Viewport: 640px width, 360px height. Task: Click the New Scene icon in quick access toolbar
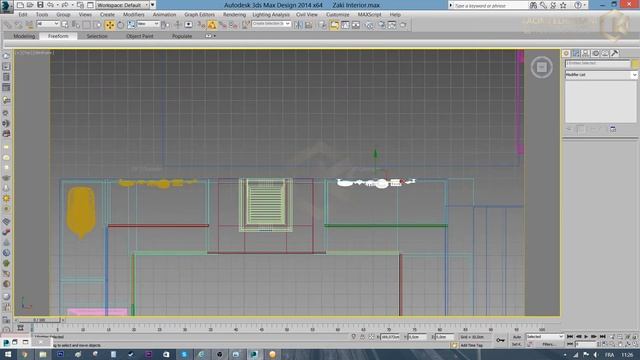click(x=20, y=5)
